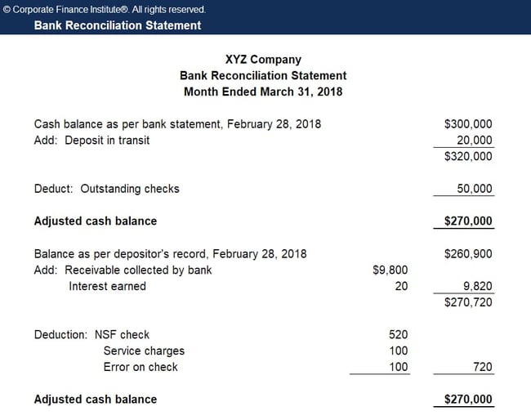
Task: Select the $9,800 receivable collected amount
Action: 390,270
